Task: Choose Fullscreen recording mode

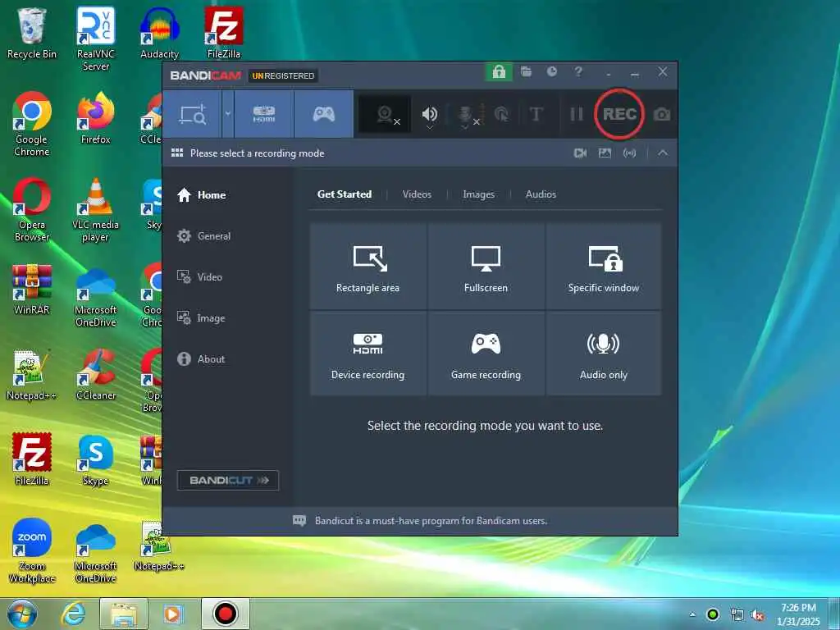Action: click(486, 267)
